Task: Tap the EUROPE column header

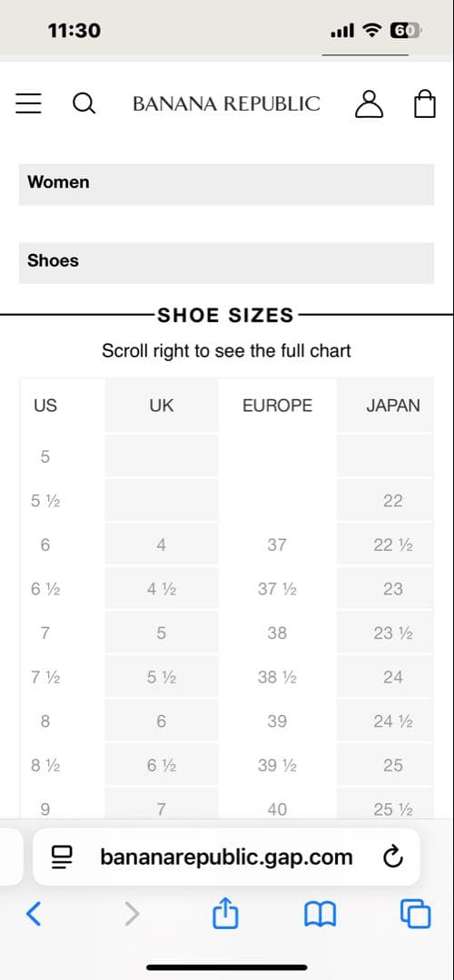Action: click(277, 406)
